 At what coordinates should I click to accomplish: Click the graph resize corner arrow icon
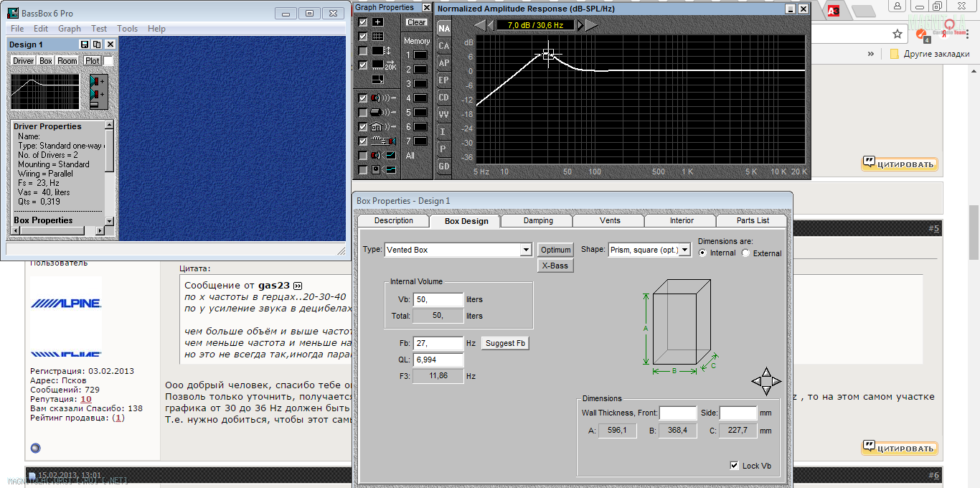(378, 80)
